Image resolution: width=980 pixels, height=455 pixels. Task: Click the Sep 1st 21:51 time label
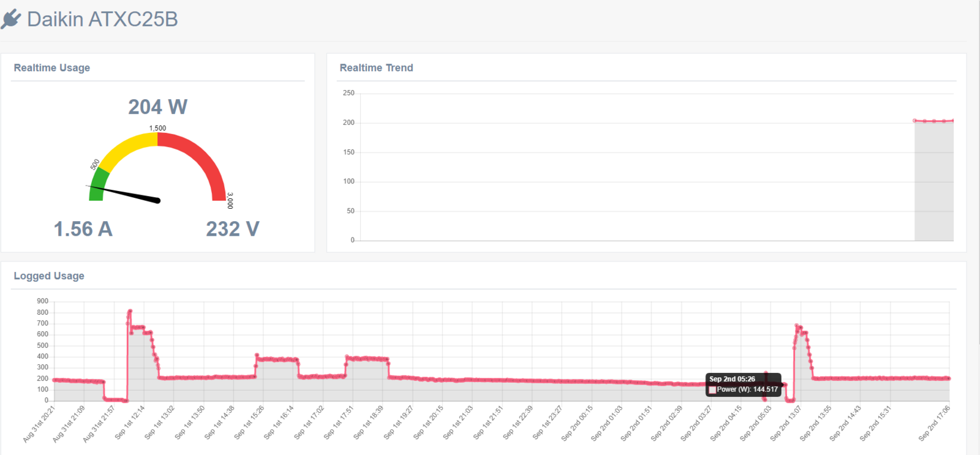(x=488, y=421)
